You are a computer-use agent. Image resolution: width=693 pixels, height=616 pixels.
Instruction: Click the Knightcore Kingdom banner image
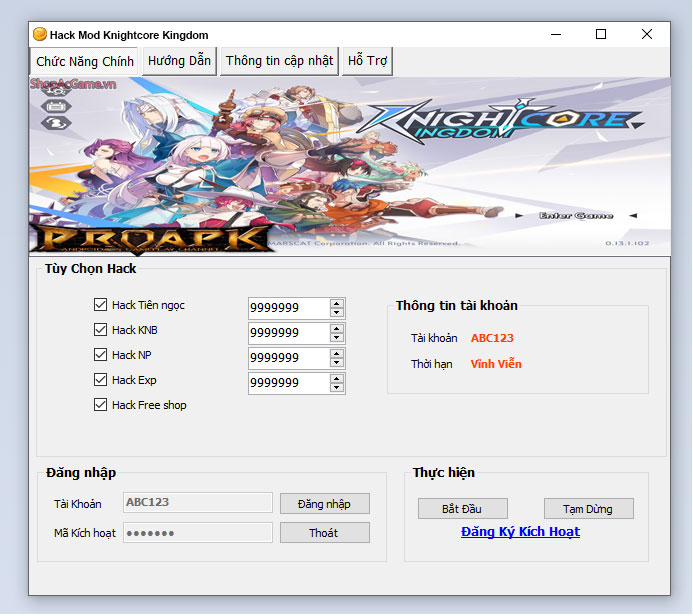[x=350, y=166]
